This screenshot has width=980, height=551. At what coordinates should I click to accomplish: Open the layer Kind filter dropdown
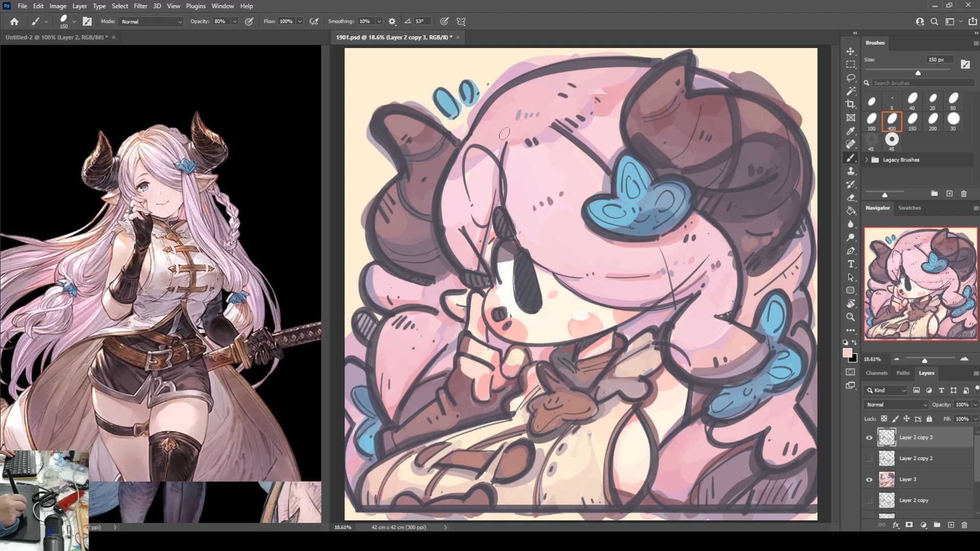[x=890, y=390]
